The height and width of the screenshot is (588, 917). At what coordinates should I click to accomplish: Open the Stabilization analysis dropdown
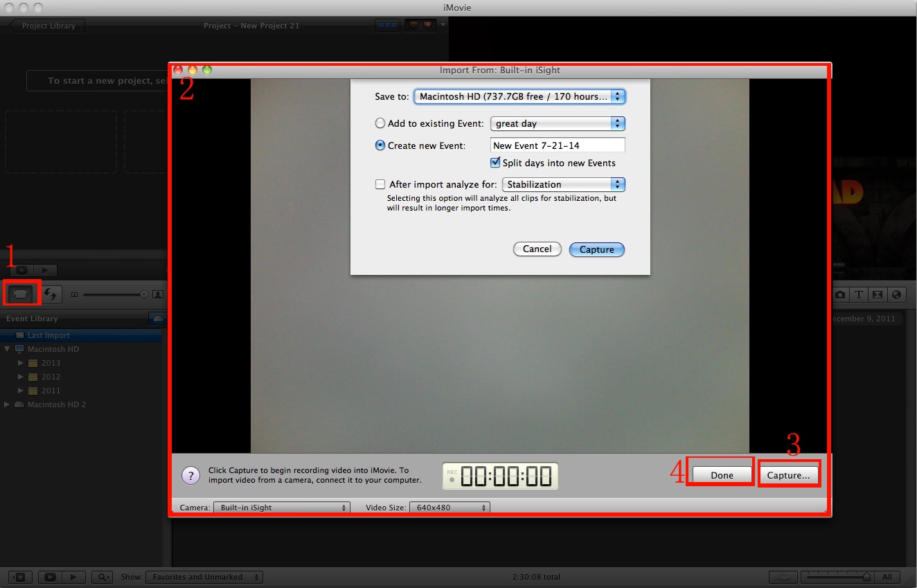coord(564,184)
